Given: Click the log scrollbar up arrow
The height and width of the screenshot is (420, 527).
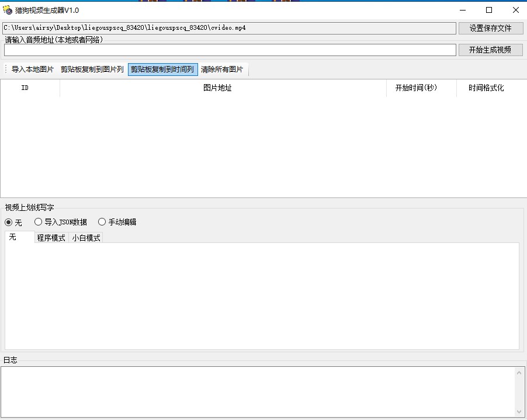Looking at the screenshot, I should click(x=519, y=373).
